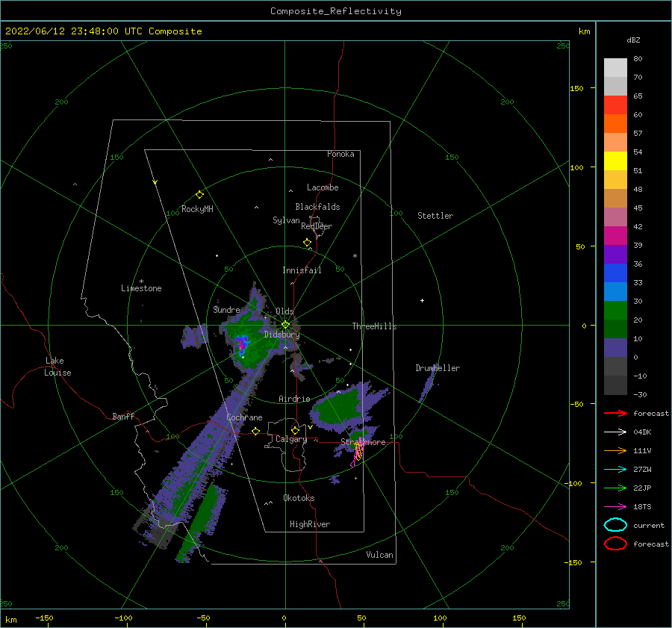Click the 18TS legend text

pos(642,507)
